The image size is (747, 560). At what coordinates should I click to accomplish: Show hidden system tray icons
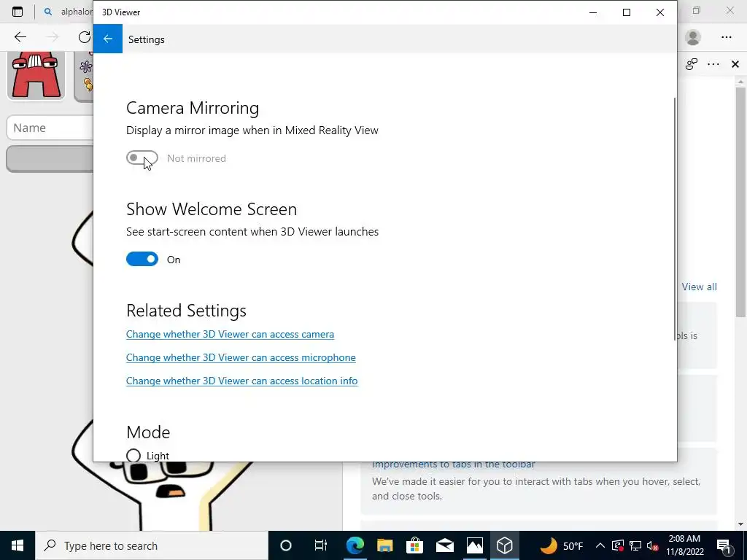pos(600,545)
